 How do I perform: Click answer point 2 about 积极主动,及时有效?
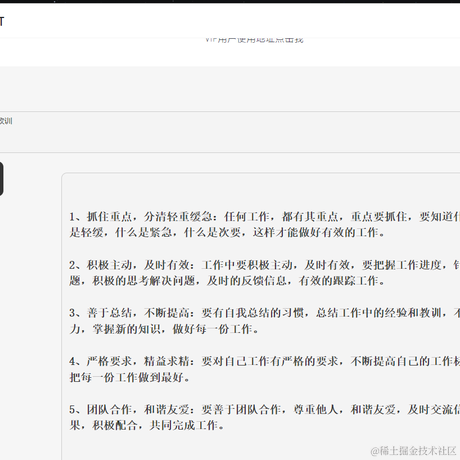265,273
